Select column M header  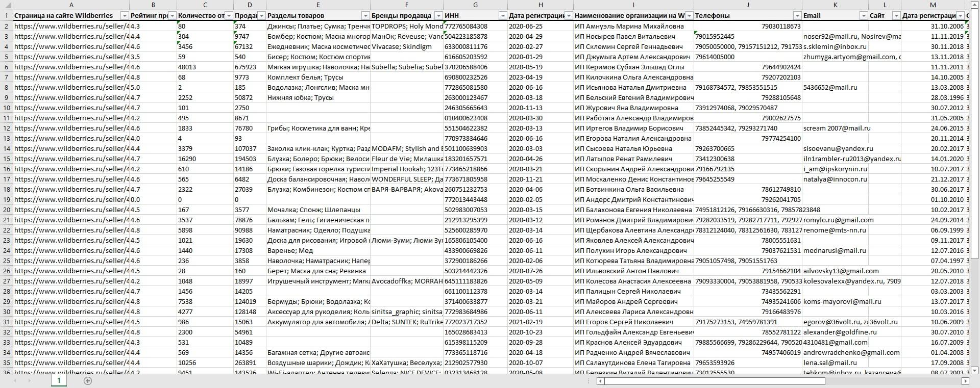pos(933,5)
